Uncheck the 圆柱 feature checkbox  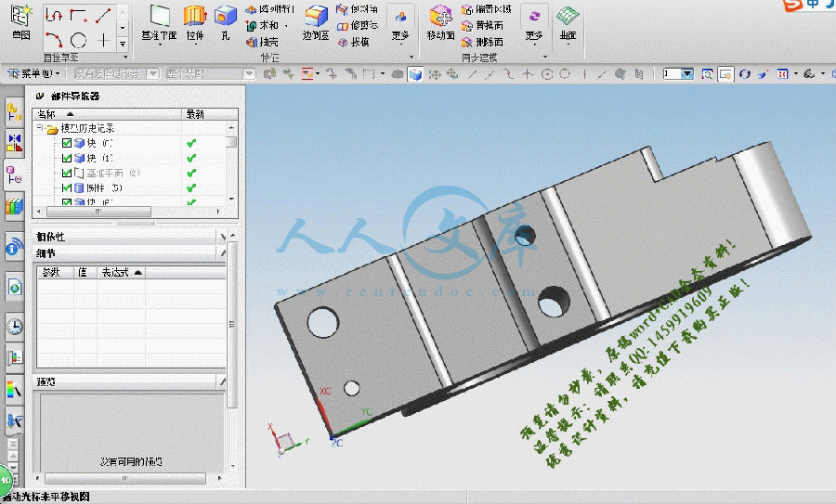[x=67, y=188]
